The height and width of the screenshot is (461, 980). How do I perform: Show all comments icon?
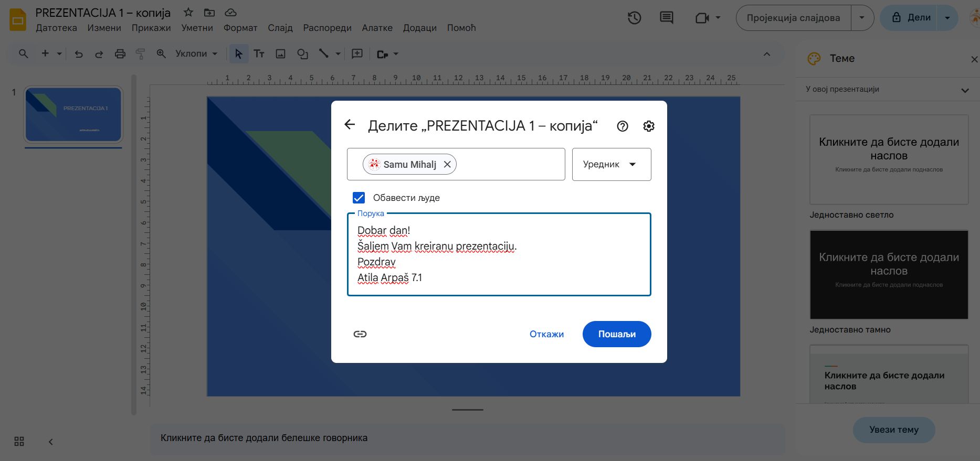point(666,18)
